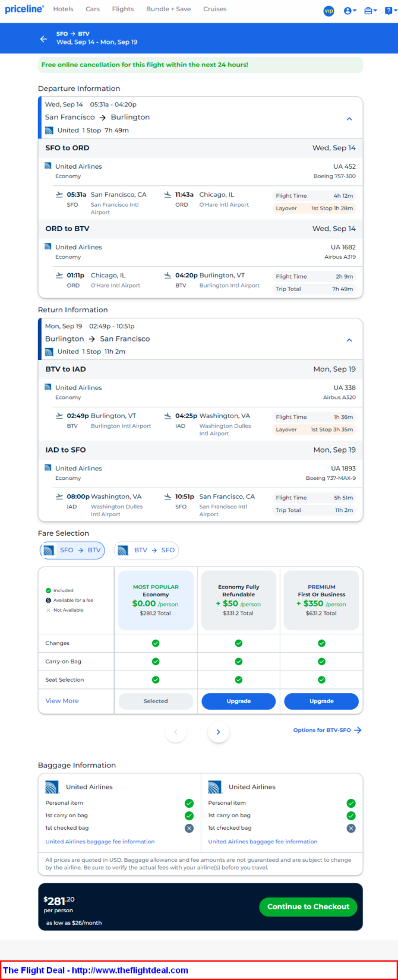Click 'Layover 1st Stop 1h 28m' badge
The image size is (398, 980).
(314, 208)
